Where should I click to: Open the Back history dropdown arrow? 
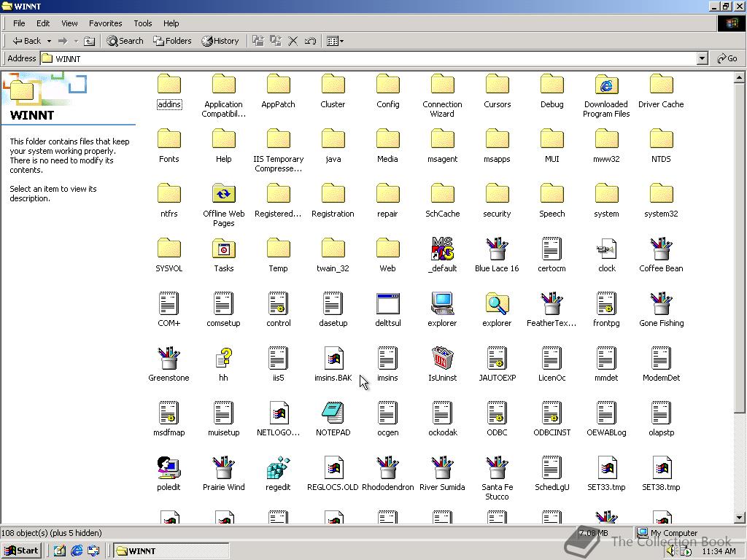(x=49, y=41)
